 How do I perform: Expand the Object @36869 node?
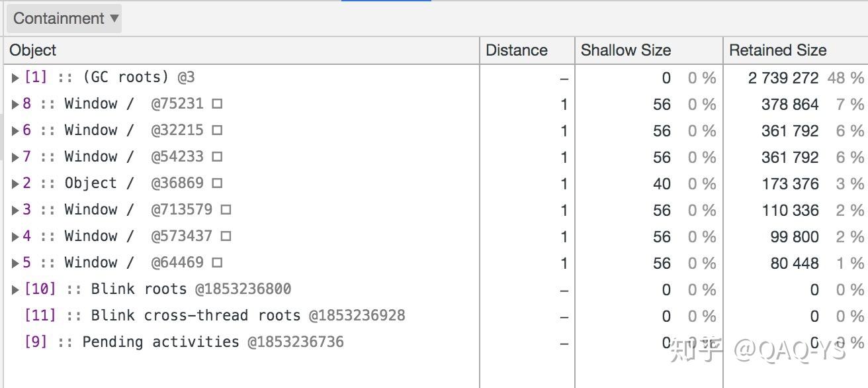[15, 184]
